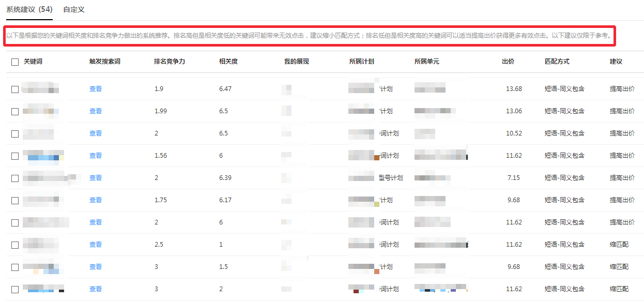Check the row with relevance 1.5
The height and width of the screenshot is (301, 644).
[15, 267]
